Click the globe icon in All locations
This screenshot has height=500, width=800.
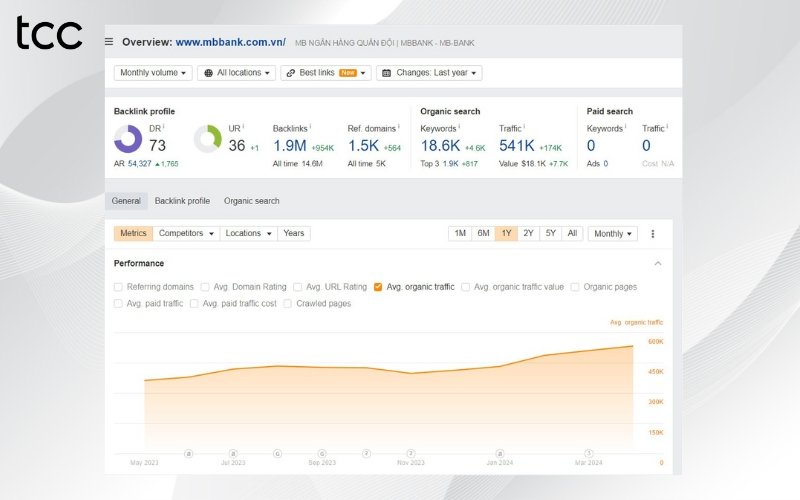point(208,73)
